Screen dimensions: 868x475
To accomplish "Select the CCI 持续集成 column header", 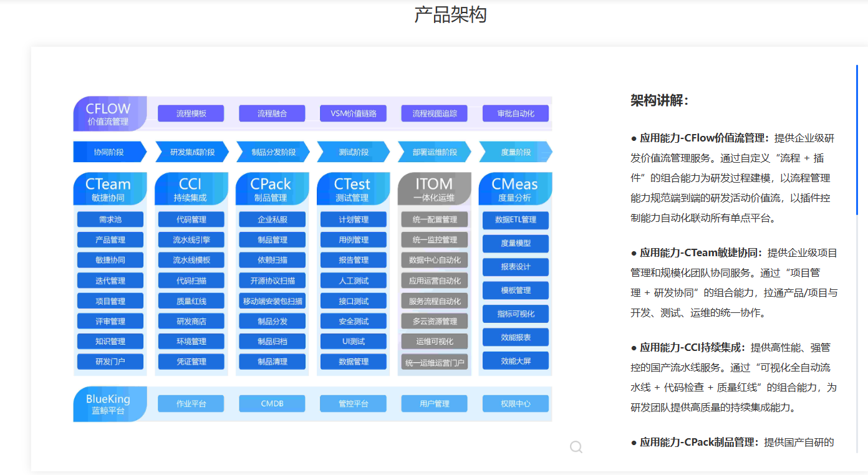I will (x=191, y=189).
